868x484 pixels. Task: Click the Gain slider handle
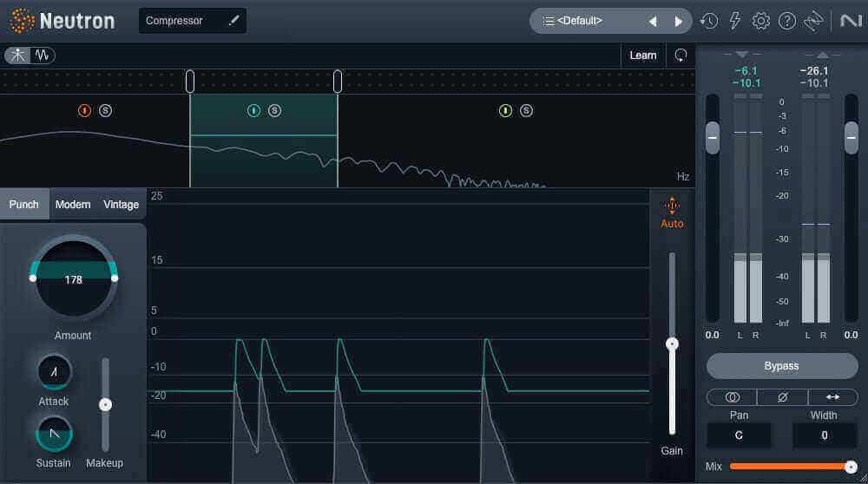tap(672, 344)
